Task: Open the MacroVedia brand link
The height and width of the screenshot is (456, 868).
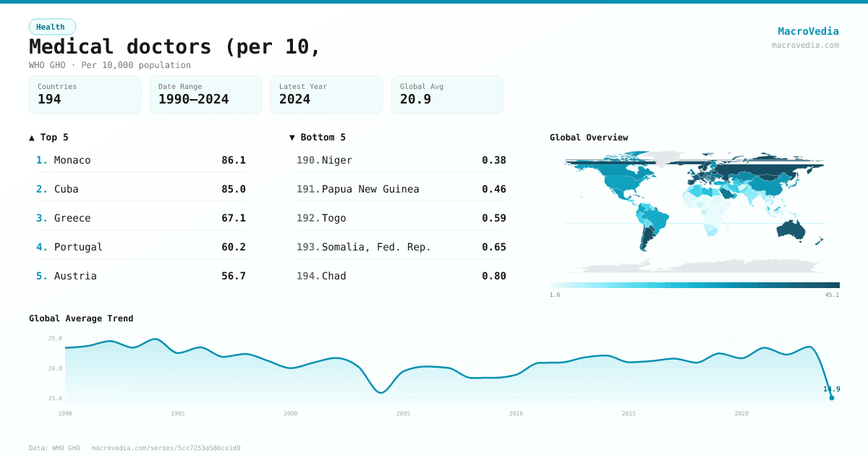Action: [x=808, y=31]
